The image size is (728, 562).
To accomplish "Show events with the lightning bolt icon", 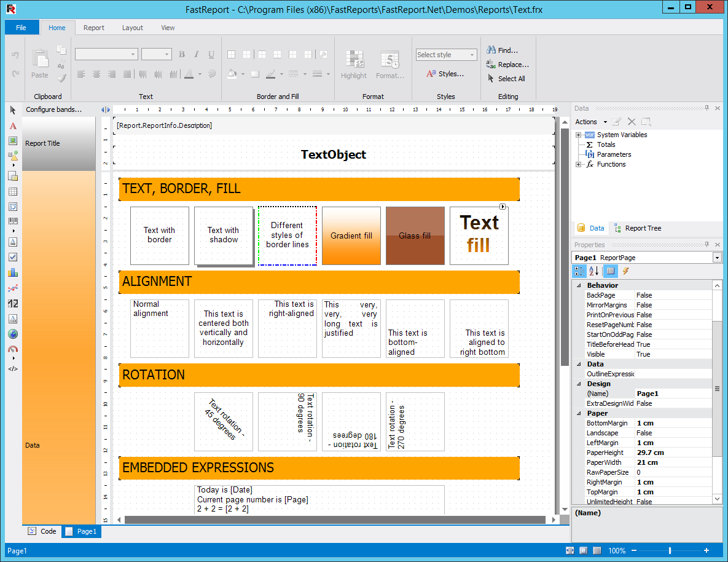I will tap(625, 271).
